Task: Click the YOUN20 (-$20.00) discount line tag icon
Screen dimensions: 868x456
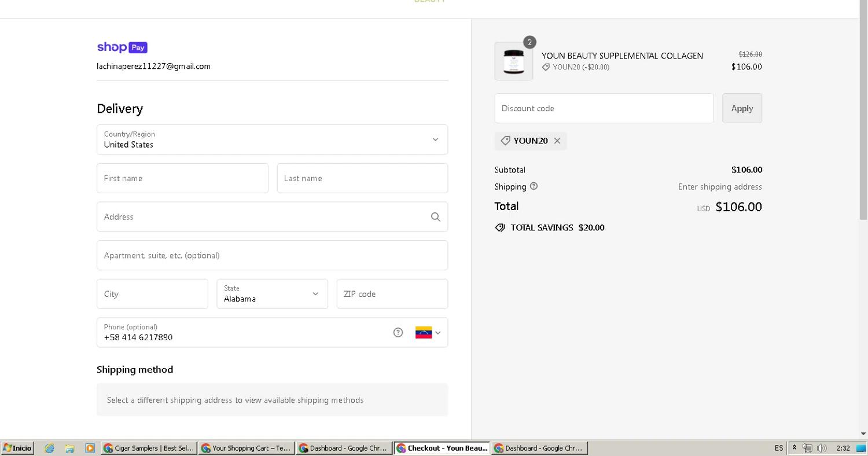Action: tap(546, 67)
